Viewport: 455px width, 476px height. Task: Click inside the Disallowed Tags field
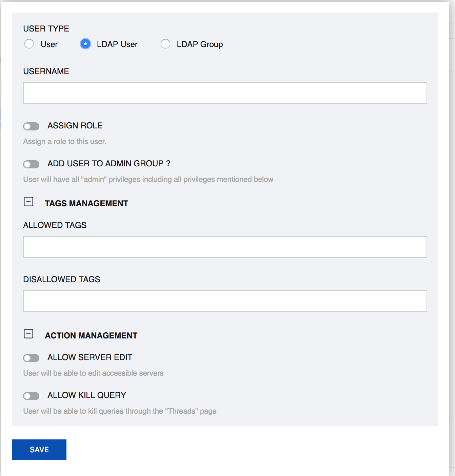[x=225, y=301]
